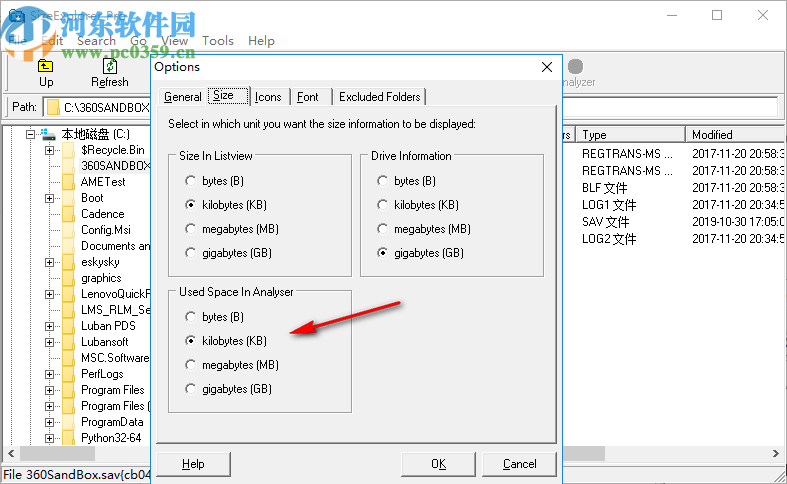Click the AMETest folder icon
The image size is (787, 484).
pos(69,182)
